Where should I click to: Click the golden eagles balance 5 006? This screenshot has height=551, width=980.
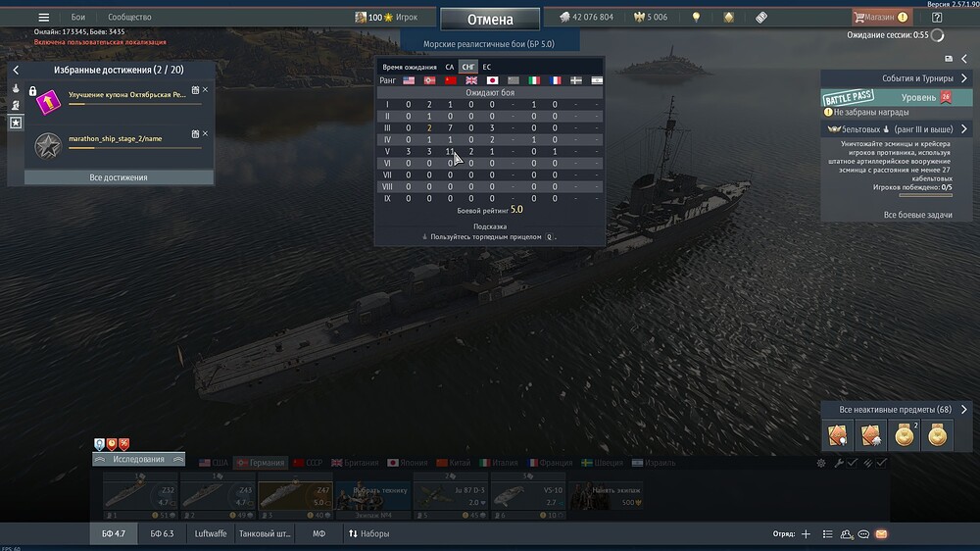click(651, 18)
